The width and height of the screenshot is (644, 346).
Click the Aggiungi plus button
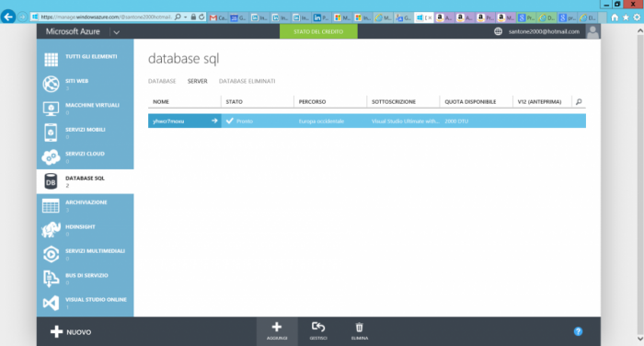(277, 327)
